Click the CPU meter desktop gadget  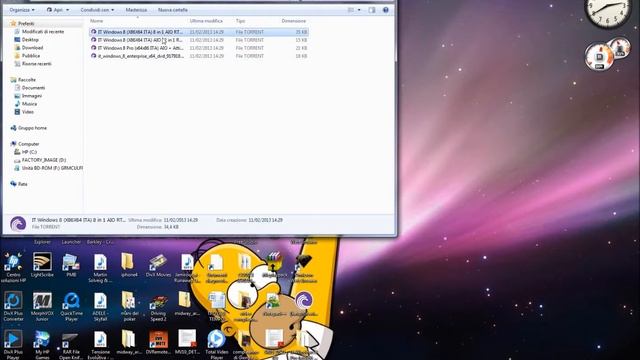click(607, 54)
